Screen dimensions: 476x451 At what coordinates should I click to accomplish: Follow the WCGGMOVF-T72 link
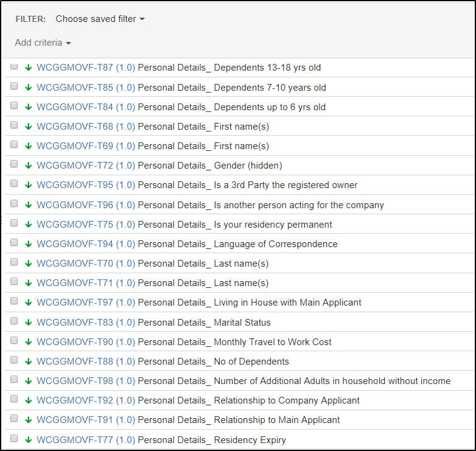click(86, 166)
